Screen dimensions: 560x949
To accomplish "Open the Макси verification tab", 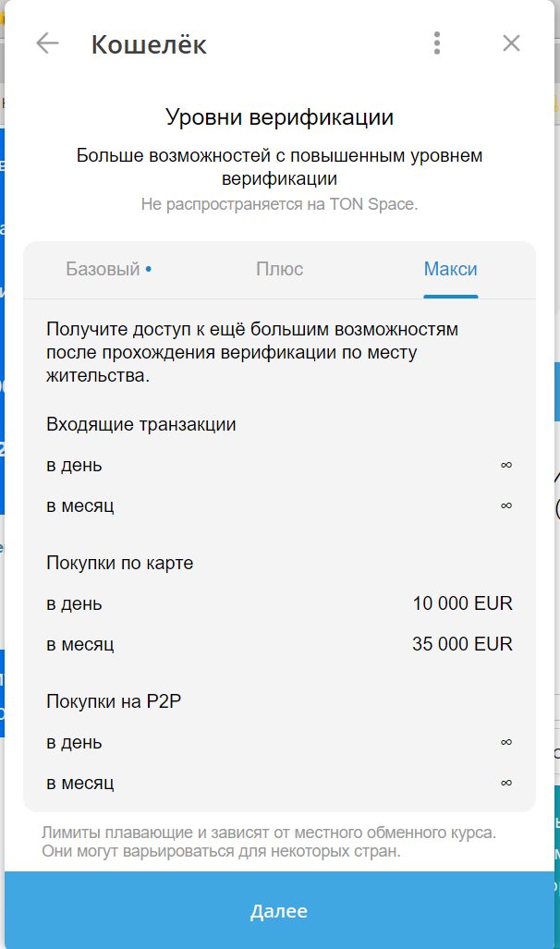I will pyautogui.click(x=450, y=269).
